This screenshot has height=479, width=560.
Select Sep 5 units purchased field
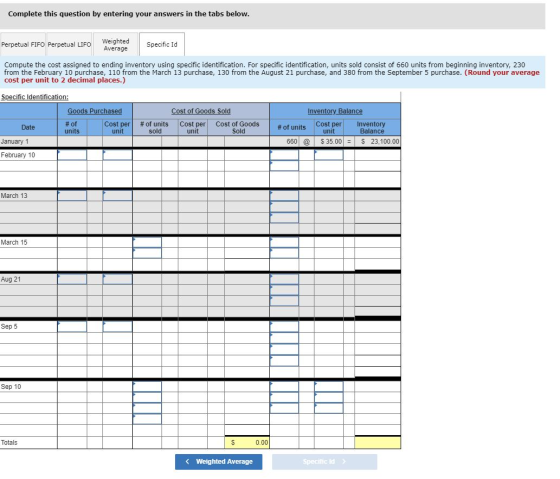pos(72,326)
